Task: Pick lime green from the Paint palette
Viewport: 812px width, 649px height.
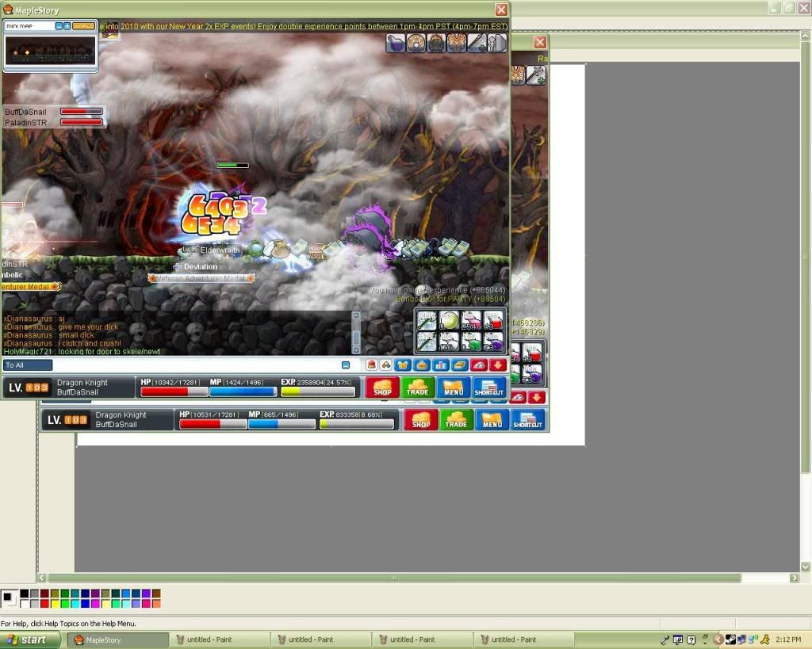Action: [x=65, y=604]
